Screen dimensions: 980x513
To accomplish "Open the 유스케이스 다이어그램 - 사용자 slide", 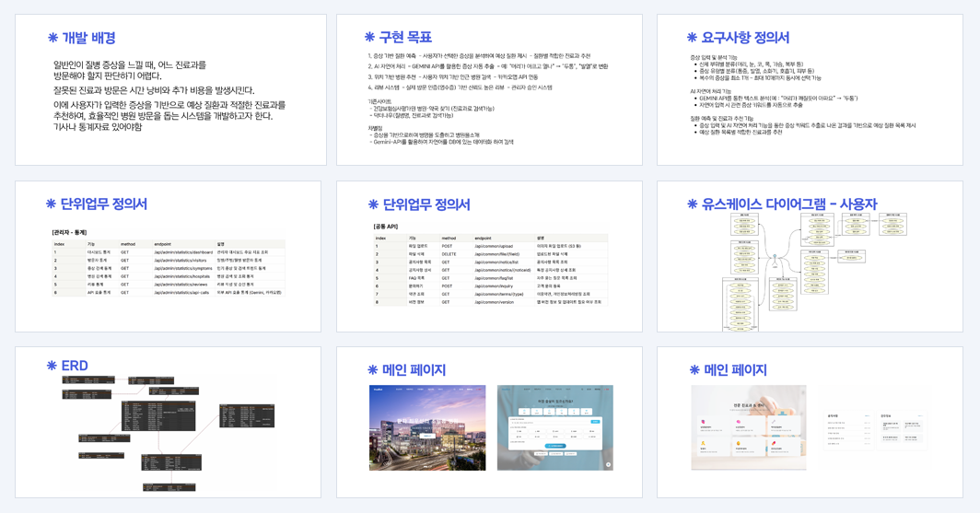I will click(810, 256).
